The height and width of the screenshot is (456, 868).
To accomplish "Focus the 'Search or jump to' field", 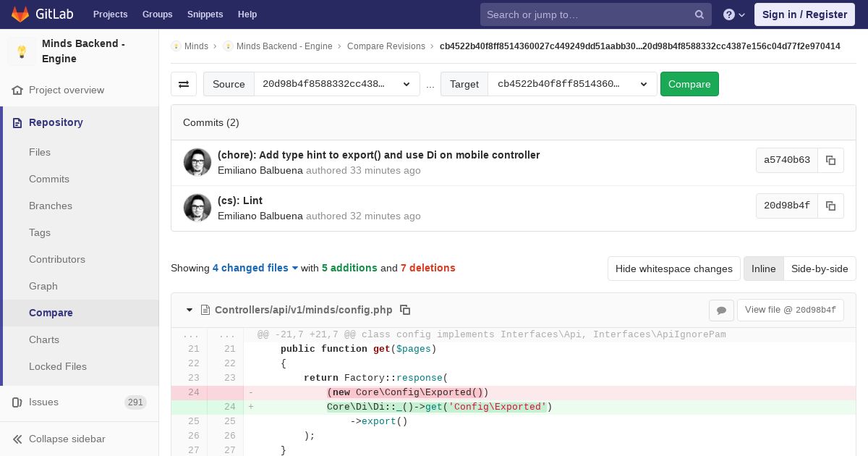I will (596, 14).
